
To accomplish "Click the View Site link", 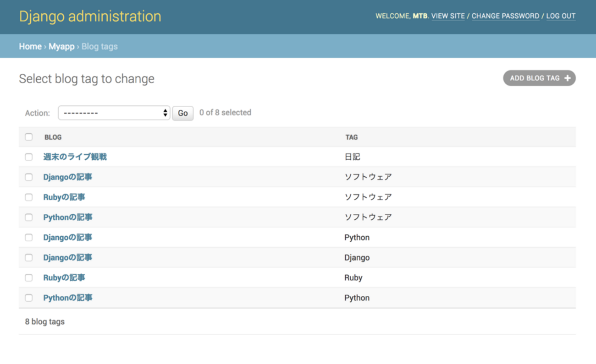I will point(448,16).
